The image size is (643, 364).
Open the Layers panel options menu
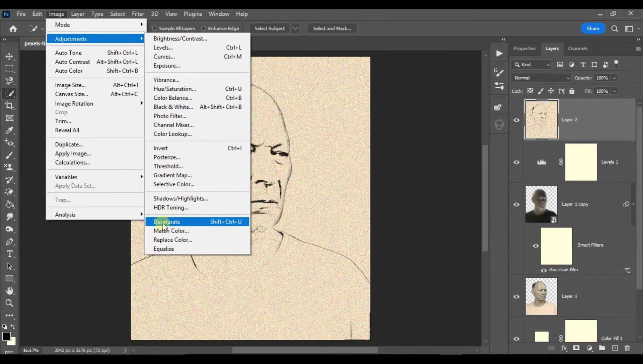click(x=638, y=49)
